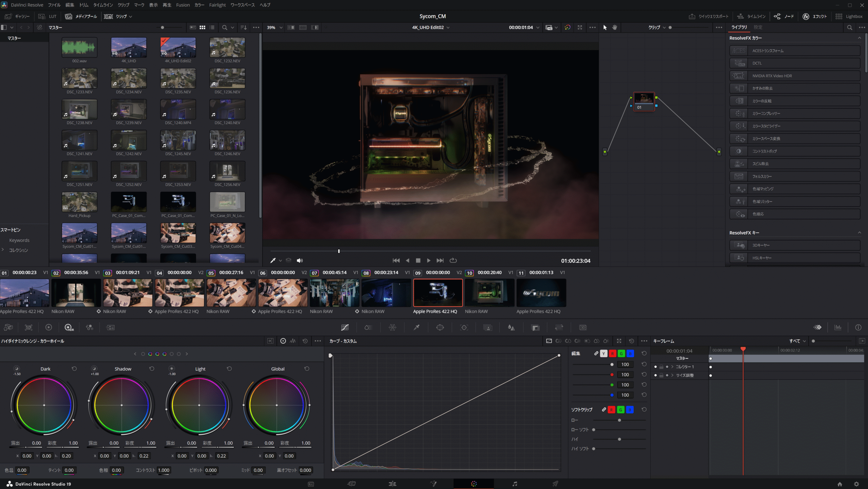Open the 4K_UHD Edit02 timeline dropdown

431,27
